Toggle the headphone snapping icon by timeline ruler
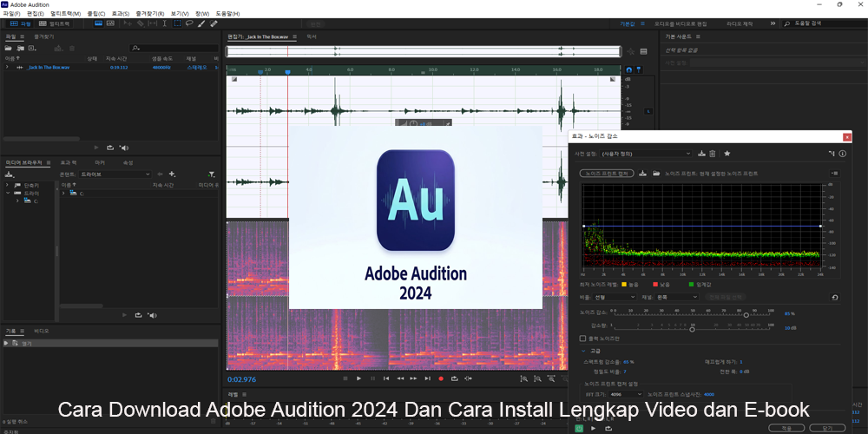Image resolution: width=868 pixels, height=434 pixels. [x=628, y=69]
